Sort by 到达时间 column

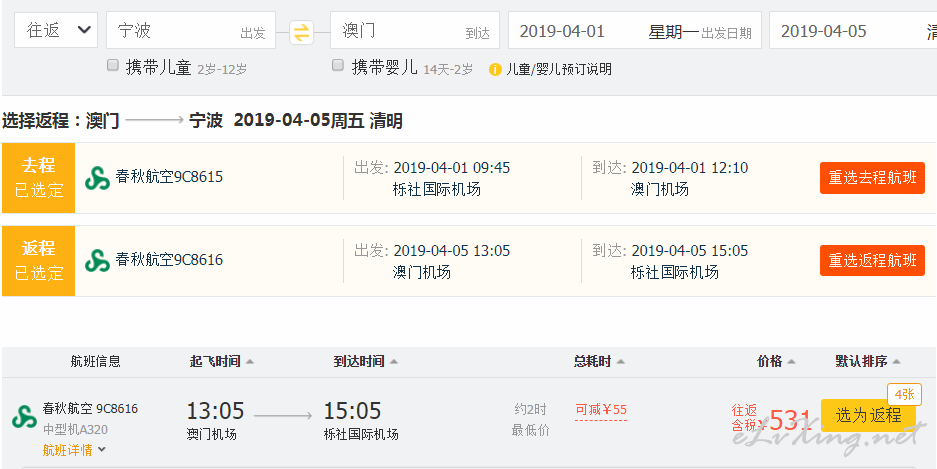366,361
